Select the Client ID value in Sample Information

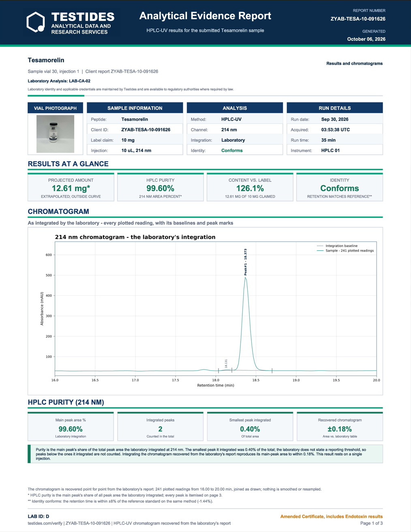click(x=146, y=130)
